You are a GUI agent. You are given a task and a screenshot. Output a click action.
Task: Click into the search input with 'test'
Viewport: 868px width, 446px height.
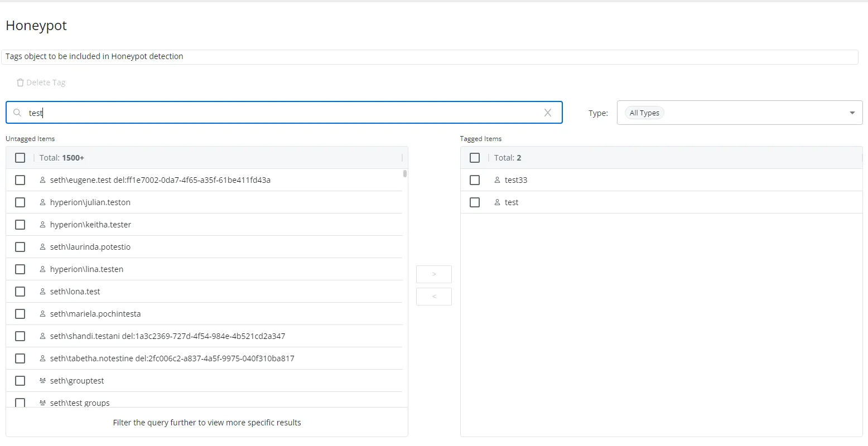coord(284,113)
